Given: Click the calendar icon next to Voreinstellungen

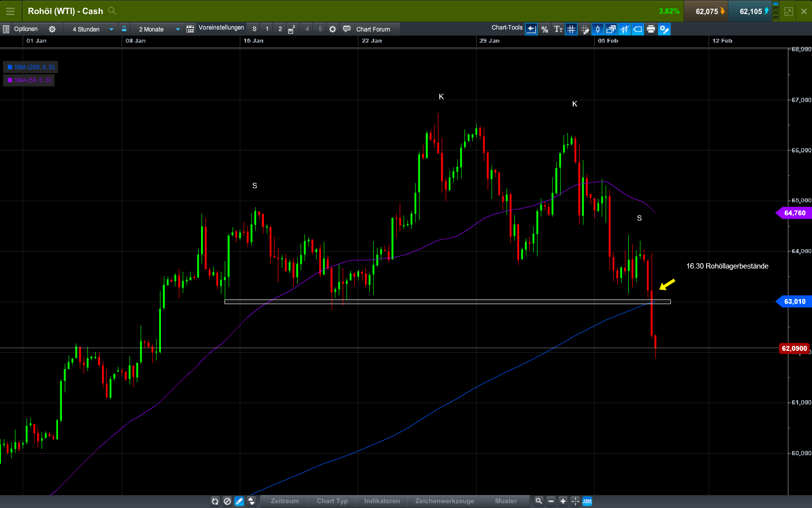Looking at the screenshot, I should 189,29.
